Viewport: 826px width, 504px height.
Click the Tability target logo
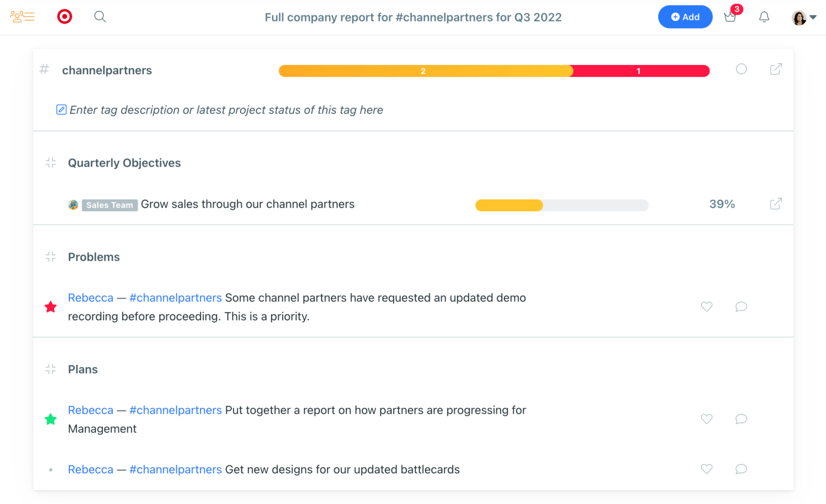65,17
